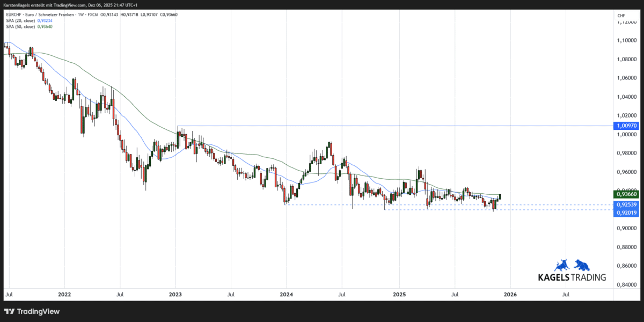Select the bear icon in the Kagels Trading logo
Viewport: 644px width, 322px height.
(x=581, y=265)
